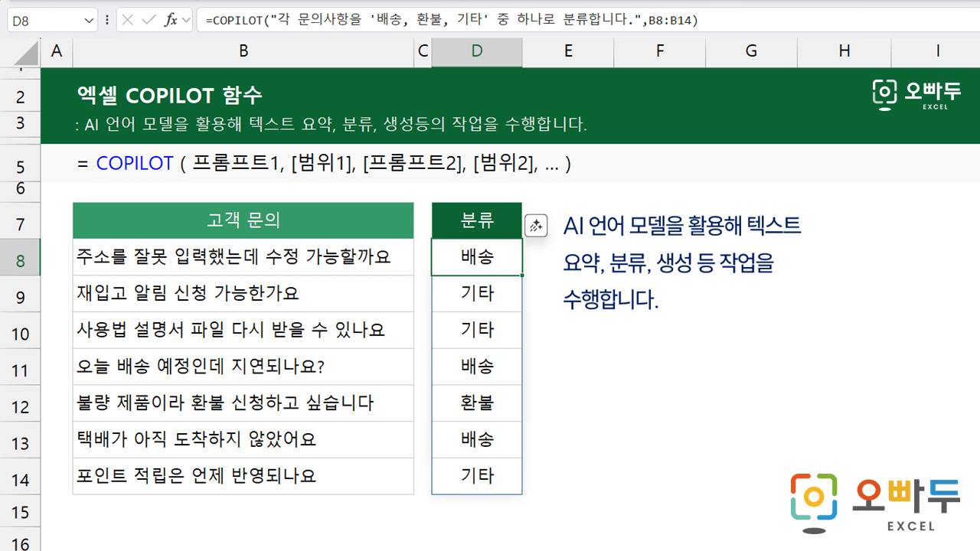Expand the Name Box dropdown arrow
The width and height of the screenshot is (980, 551).
point(87,21)
